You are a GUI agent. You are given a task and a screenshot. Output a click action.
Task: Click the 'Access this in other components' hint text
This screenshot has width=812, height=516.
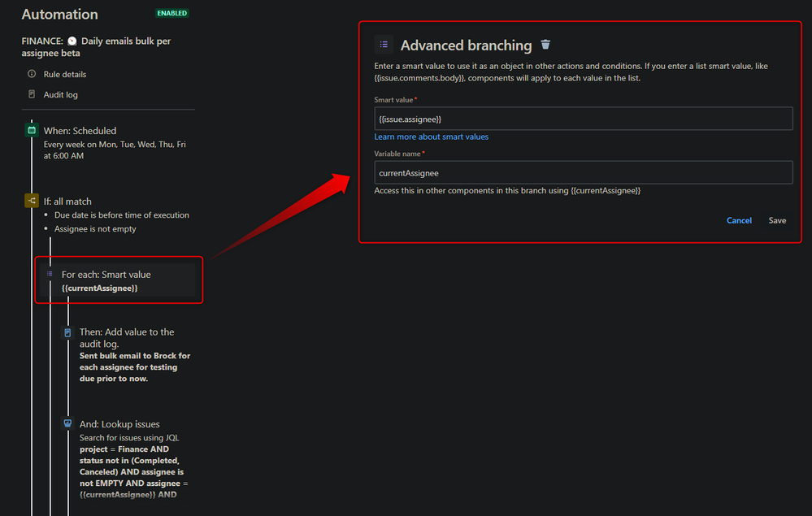[507, 190]
